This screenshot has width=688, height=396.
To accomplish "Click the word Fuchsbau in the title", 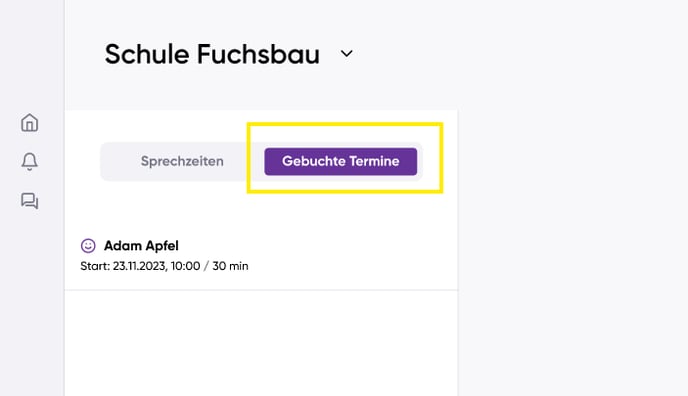I will point(258,54).
